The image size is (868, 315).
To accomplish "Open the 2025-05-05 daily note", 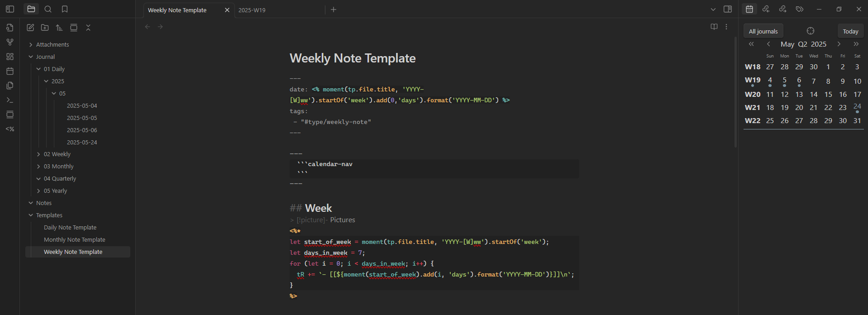I will [82, 118].
